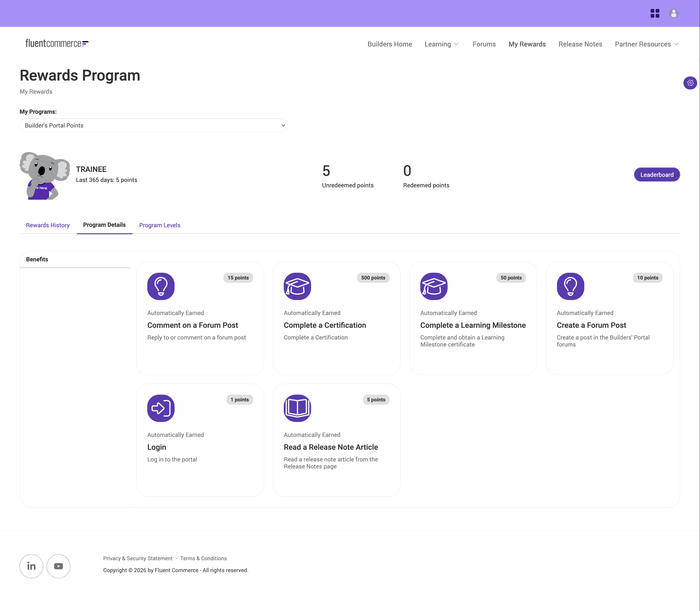Screen dimensions: 700x611
Task: Click the Rewards Program heading
Action: coord(80,75)
